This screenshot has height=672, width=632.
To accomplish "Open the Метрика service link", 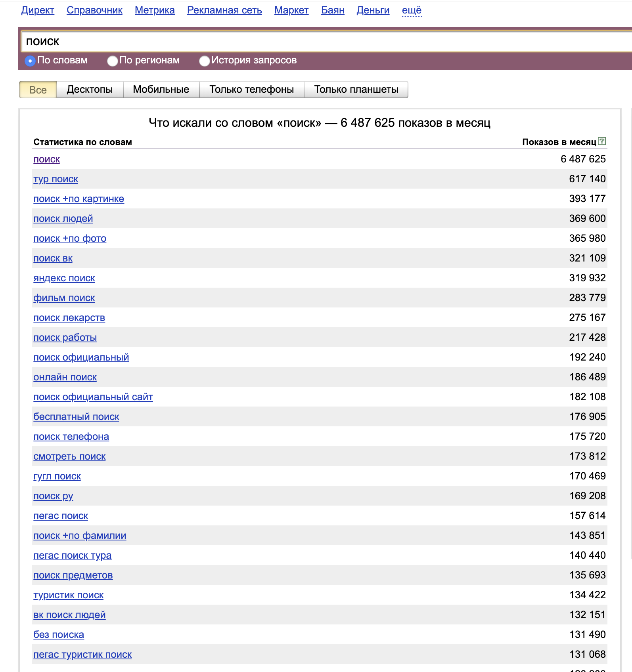I will tap(155, 10).
